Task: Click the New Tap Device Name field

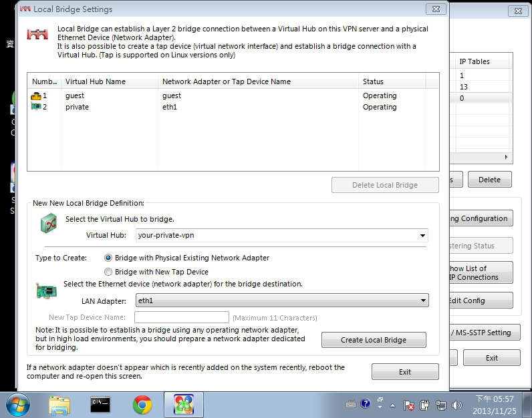Action: point(182,317)
